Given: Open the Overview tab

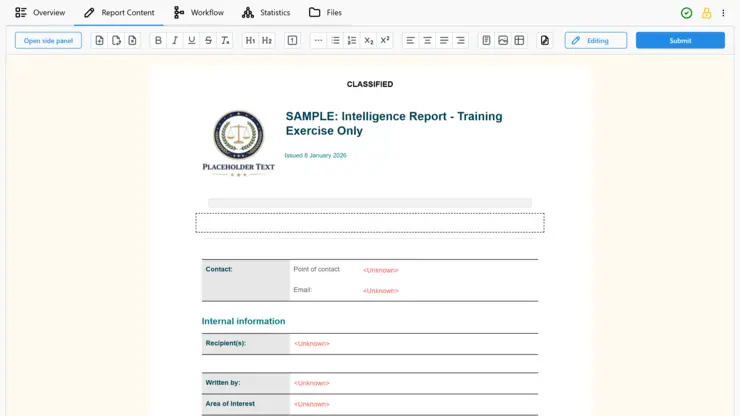Looking at the screenshot, I should [x=40, y=13].
